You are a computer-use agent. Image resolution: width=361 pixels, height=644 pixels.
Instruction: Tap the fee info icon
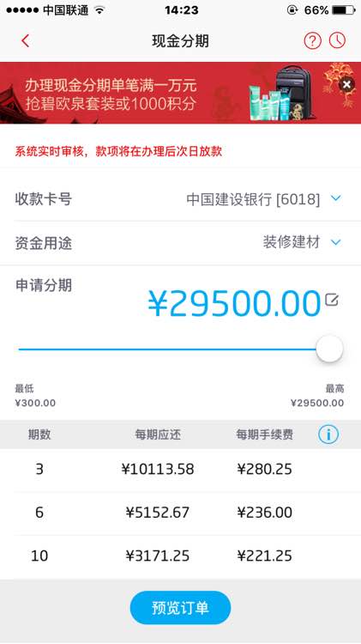328,434
